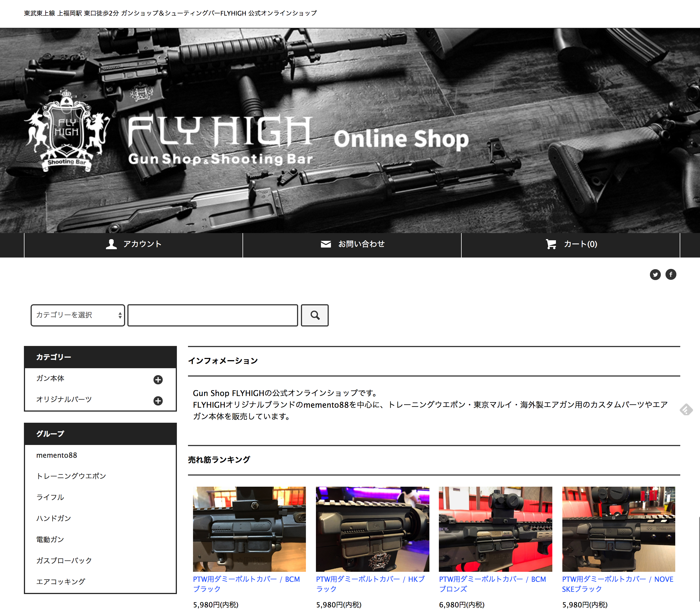Open the ライフル group

pos(50,497)
